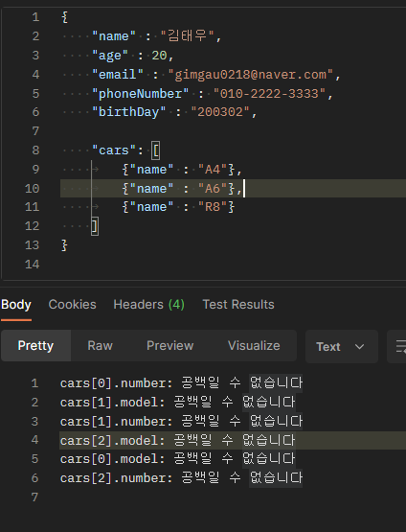Open the Headers (4) tab
This screenshot has width=406, height=532.
coord(148,304)
